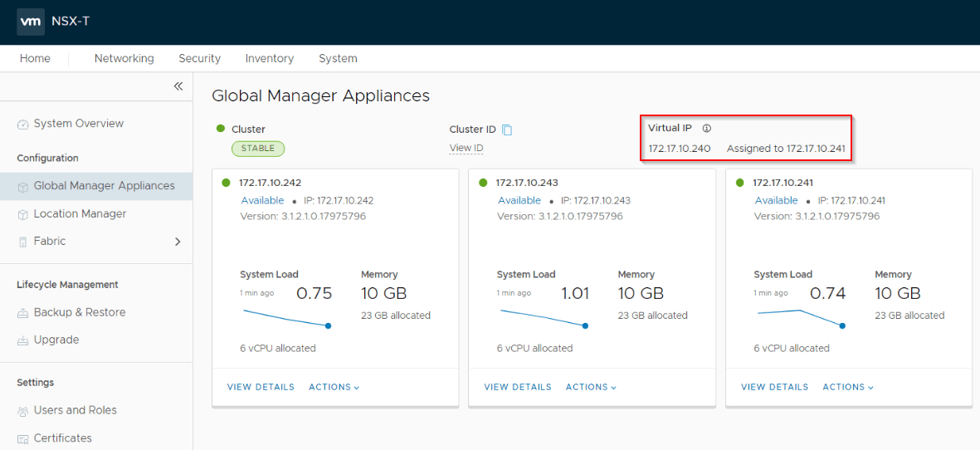
Task: Click the Virtual IP address 172.17.10.240
Action: pos(680,149)
